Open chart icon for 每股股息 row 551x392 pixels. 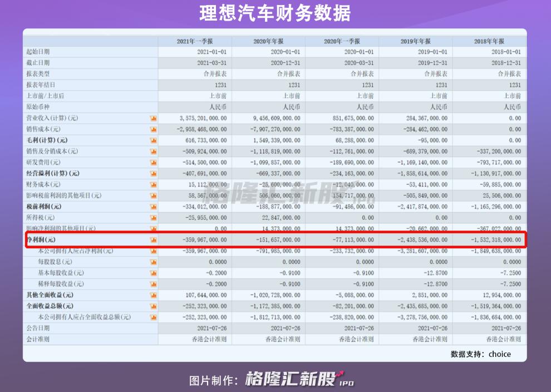pos(153,262)
